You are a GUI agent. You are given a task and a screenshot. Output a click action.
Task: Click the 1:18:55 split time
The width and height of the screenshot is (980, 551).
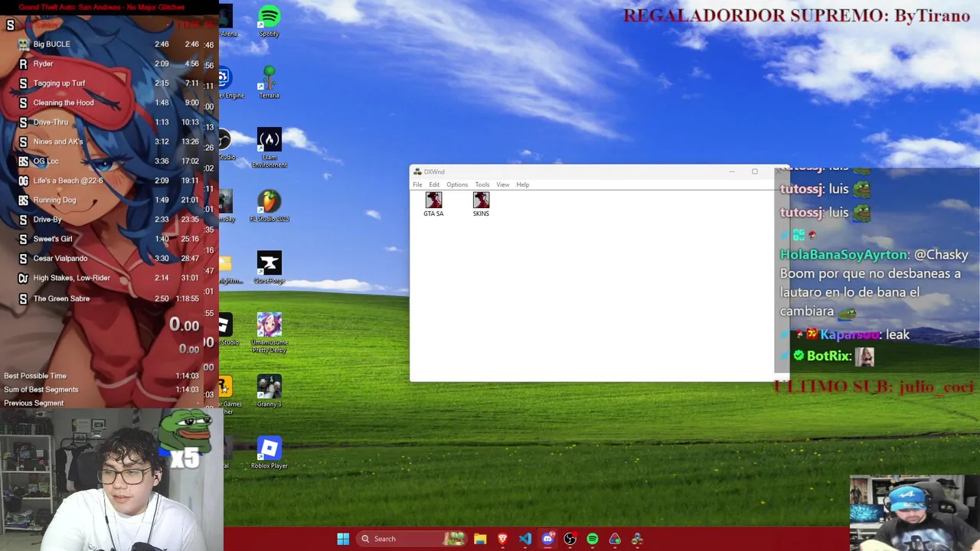tap(186, 298)
